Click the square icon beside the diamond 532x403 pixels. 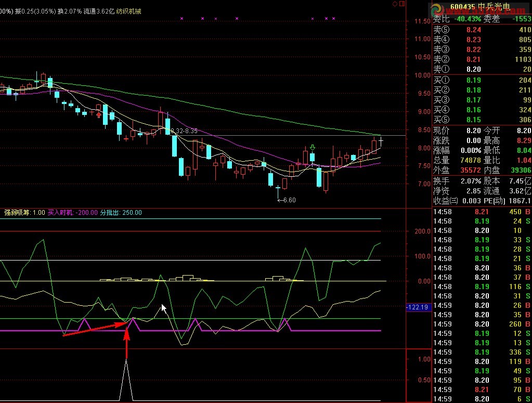pos(401,4)
